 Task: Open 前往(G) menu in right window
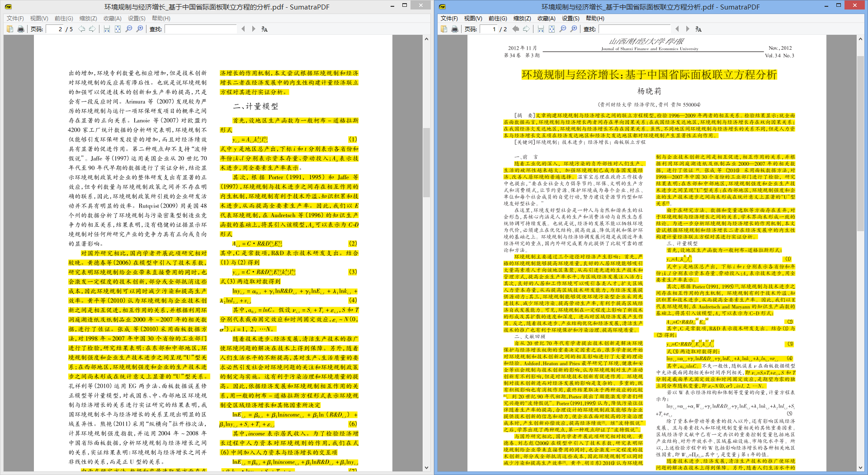coord(498,18)
